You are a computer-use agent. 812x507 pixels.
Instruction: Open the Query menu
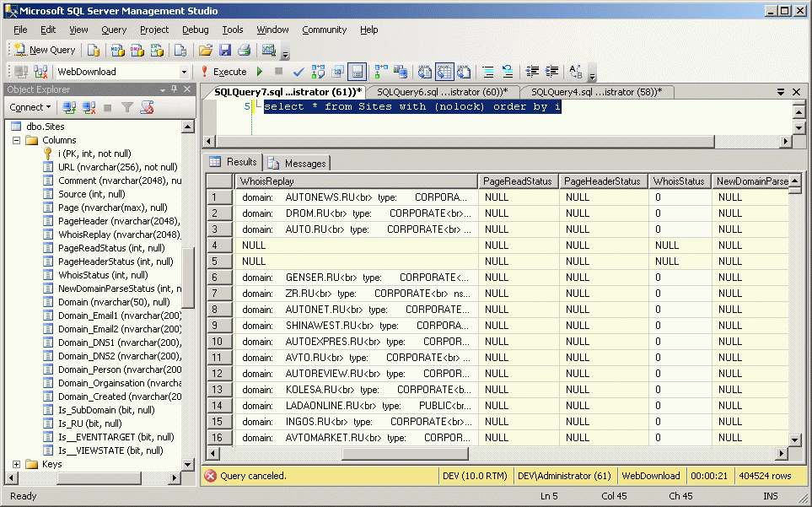coord(114,30)
